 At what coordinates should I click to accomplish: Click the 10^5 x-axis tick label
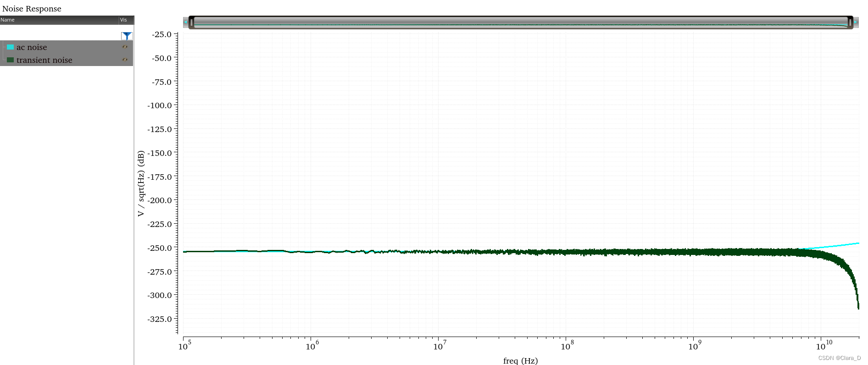pyautogui.click(x=185, y=346)
